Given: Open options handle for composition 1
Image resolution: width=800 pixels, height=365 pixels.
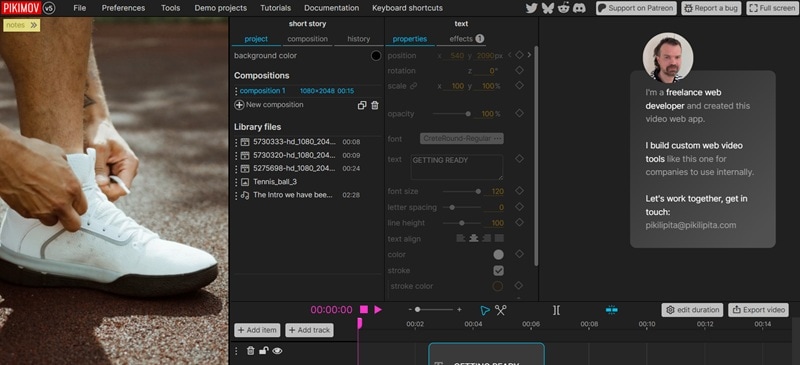Looking at the screenshot, I should click(236, 91).
